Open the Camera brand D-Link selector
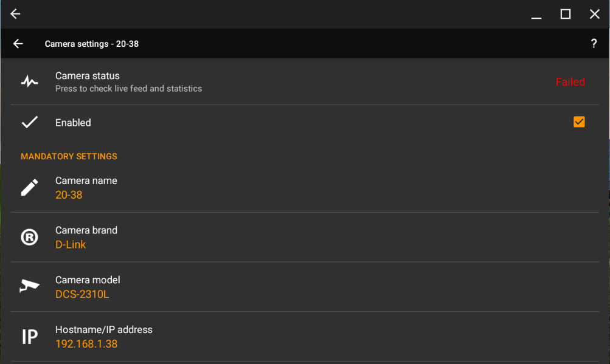 (x=305, y=237)
